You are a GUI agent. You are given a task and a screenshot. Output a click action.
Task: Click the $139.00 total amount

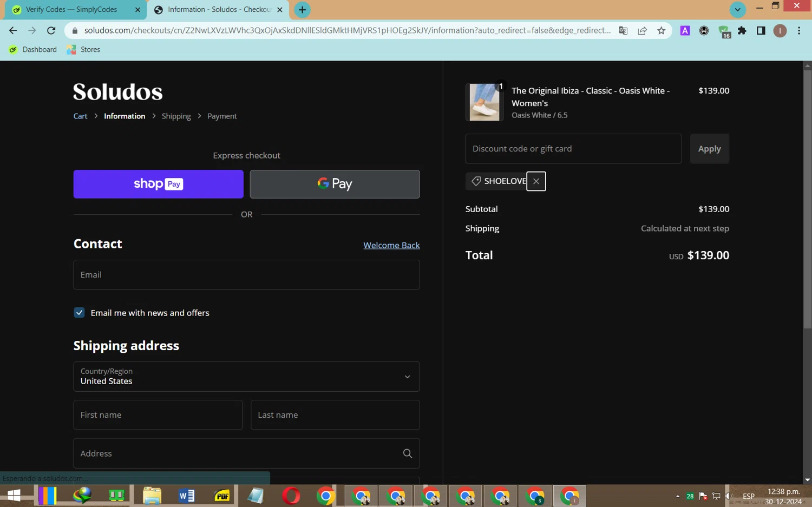[708, 255]
